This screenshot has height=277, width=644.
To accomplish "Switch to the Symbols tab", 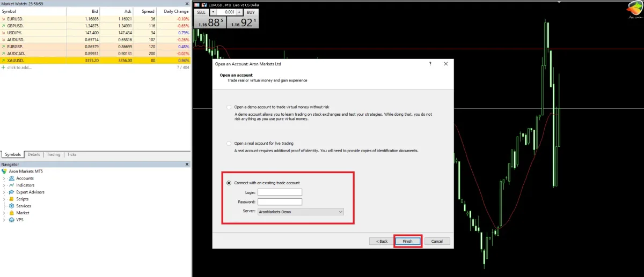I will (13, 154).
